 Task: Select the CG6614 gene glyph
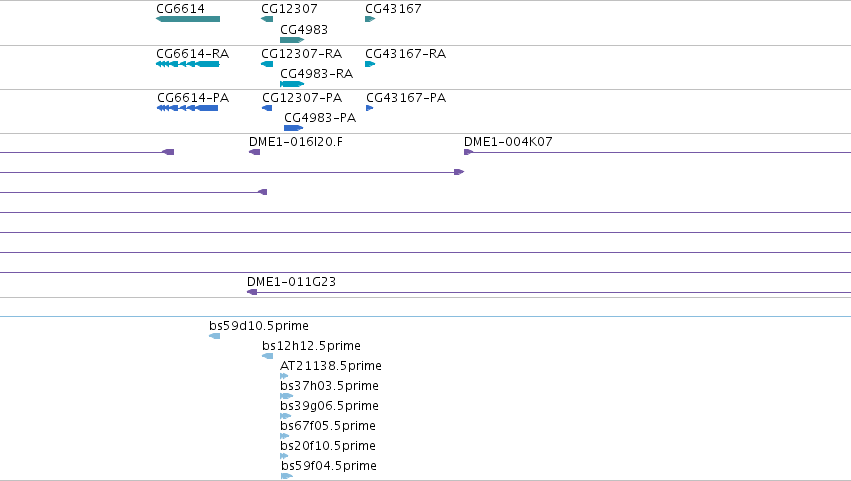coord(188,19)
